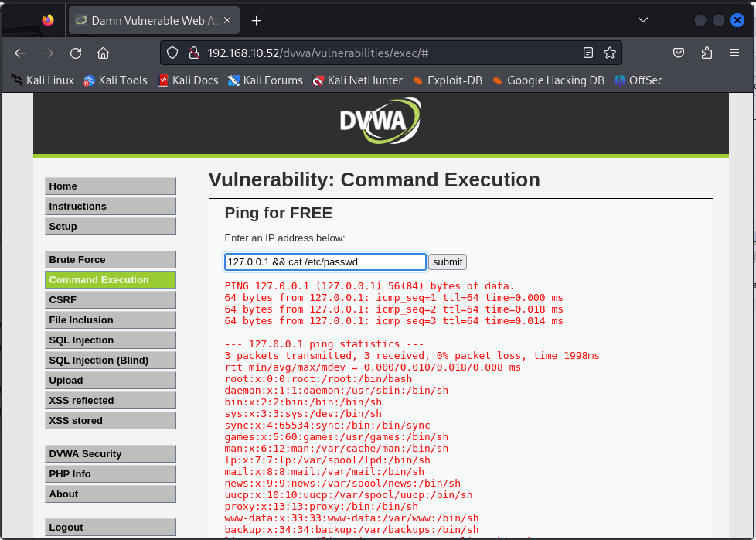Open the SQL Injection (Blind) page

point(111,360)
